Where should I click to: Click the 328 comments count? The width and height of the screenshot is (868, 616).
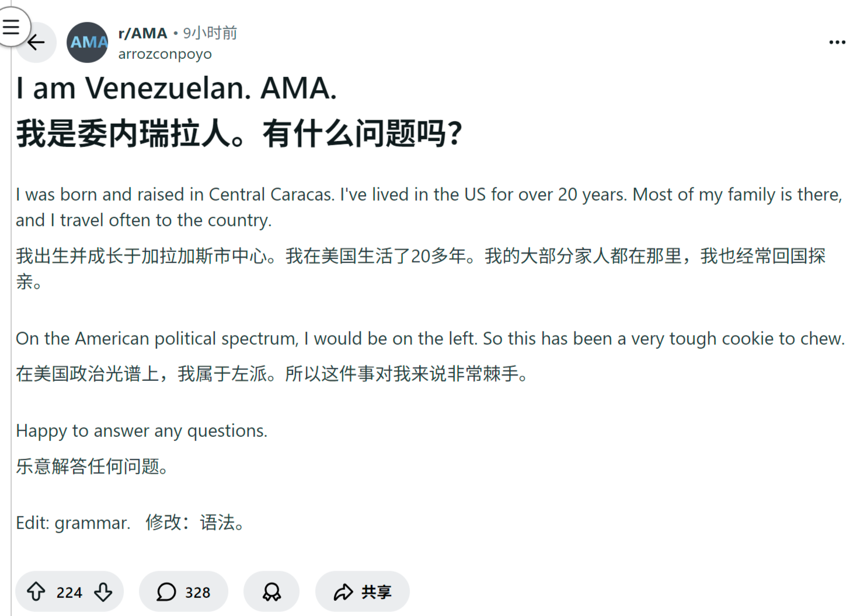[197, 593]
